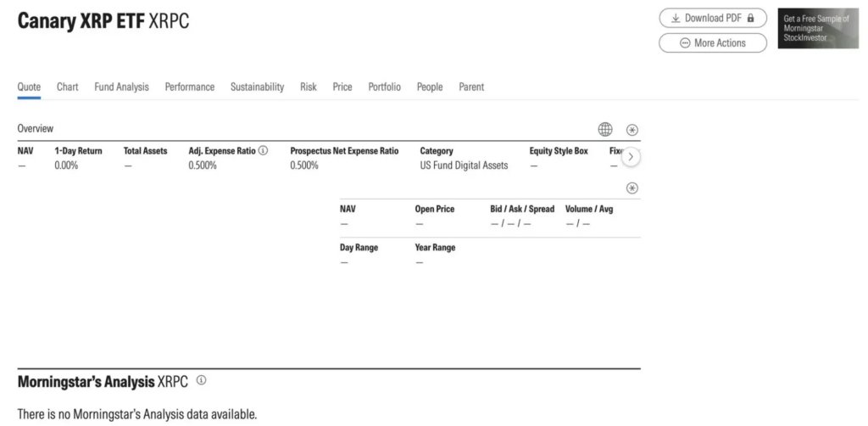Viewport: 868px width, 426px height.
Task: Click the US Fund Digital Assets category
Action: [x=464, y=165]
